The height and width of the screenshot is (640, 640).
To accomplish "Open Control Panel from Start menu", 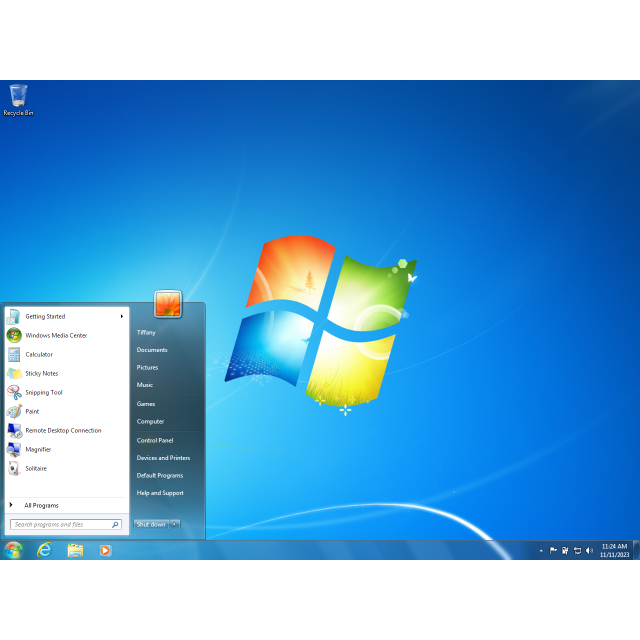I will pyautogui.click(x=155, y=440).
